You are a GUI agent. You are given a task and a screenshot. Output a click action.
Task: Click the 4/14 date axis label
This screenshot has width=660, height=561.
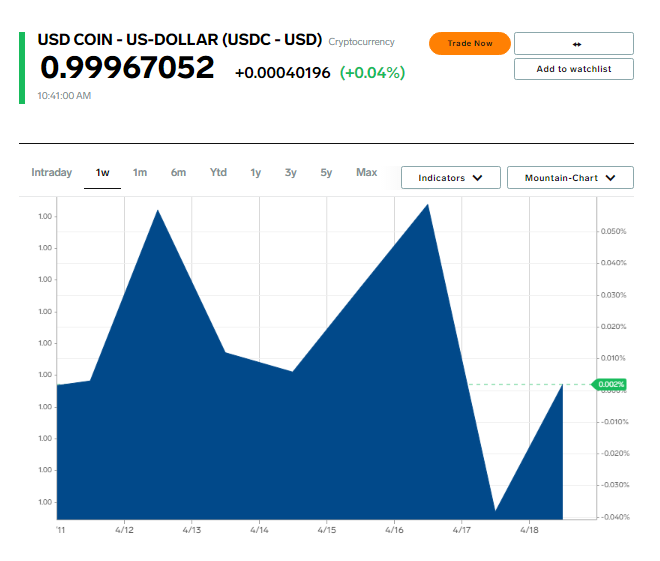pos(259,530)
